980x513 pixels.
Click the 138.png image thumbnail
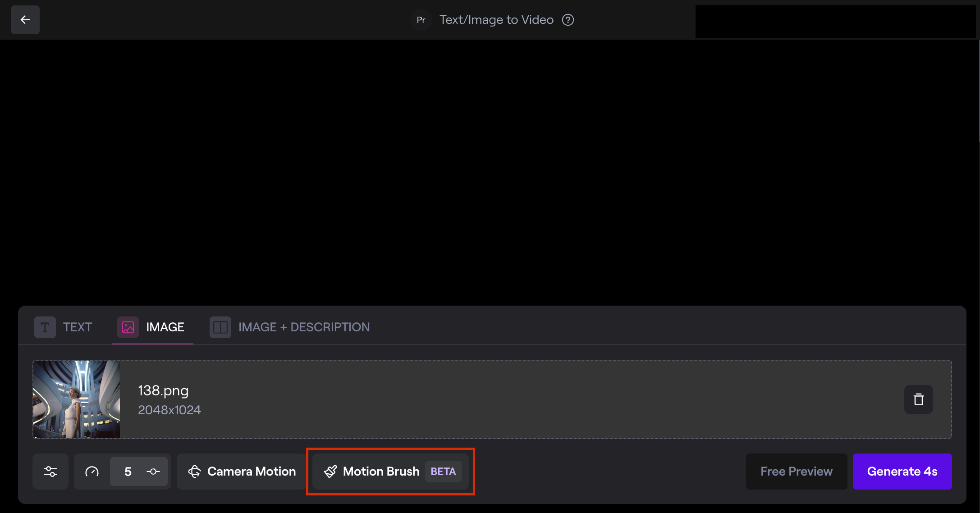[77, 399]
